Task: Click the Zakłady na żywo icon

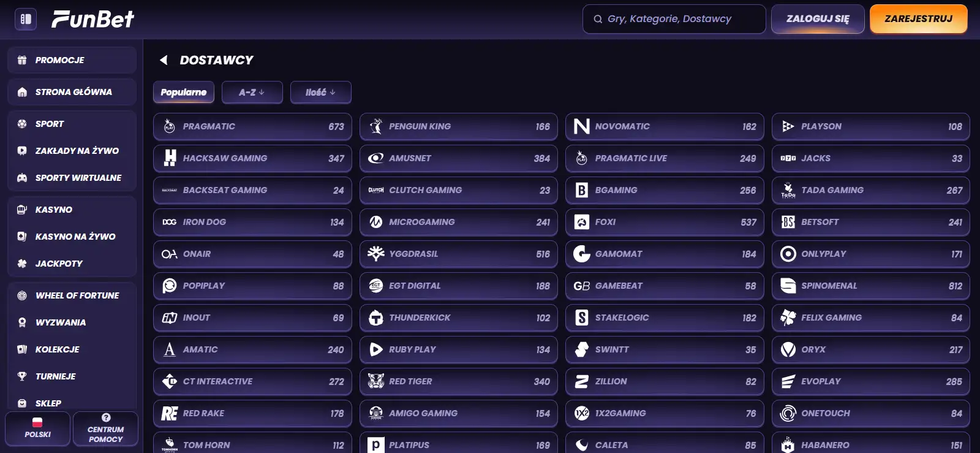Action: [x=22, y=151]
